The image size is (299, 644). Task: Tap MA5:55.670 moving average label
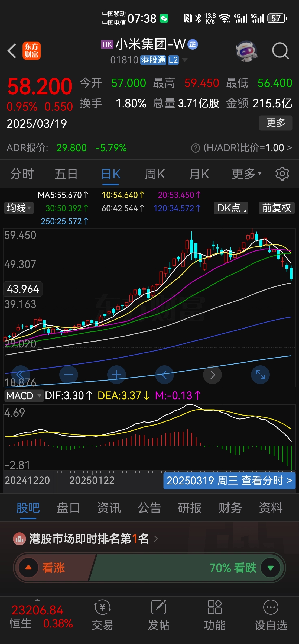tap(63, 195)
